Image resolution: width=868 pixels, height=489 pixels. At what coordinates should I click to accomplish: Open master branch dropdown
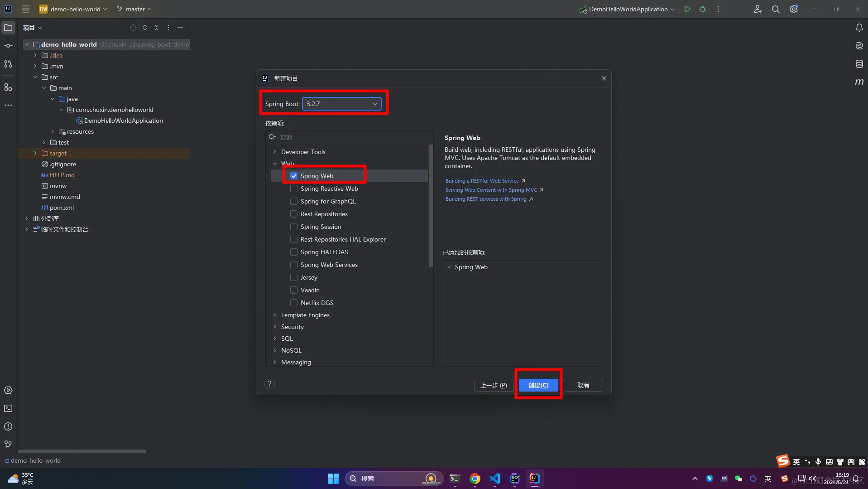(134, 9)
